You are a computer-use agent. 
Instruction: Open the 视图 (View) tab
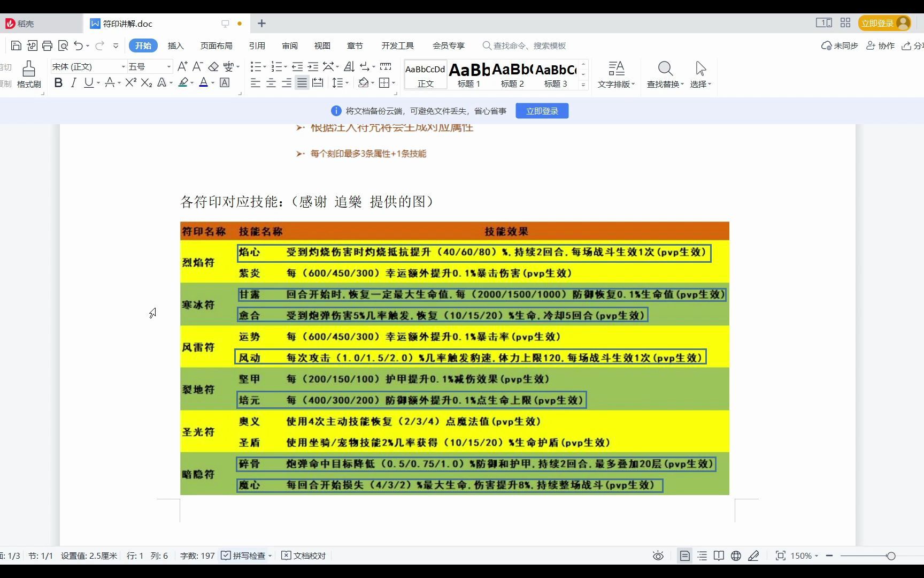click(322, 45)
